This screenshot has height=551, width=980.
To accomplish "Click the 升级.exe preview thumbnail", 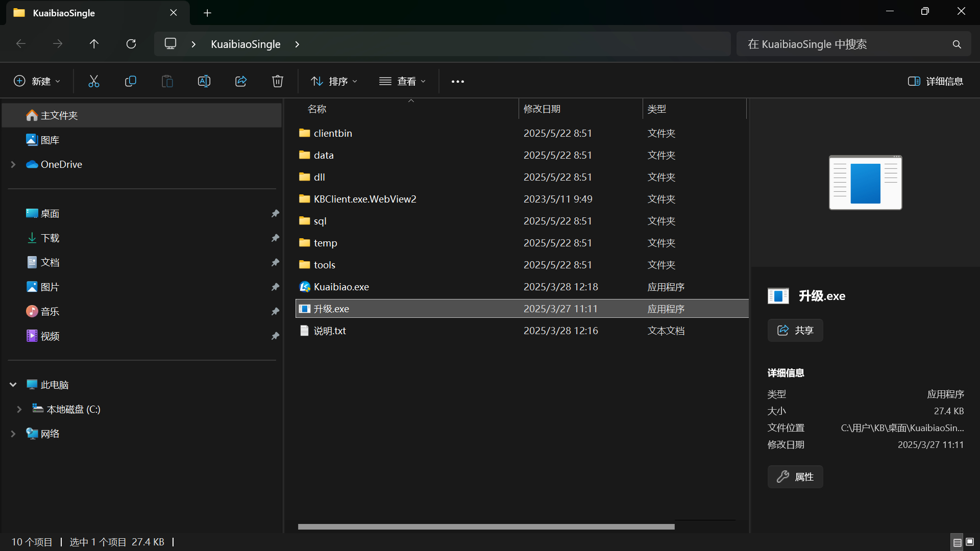I will coord(865,183).
